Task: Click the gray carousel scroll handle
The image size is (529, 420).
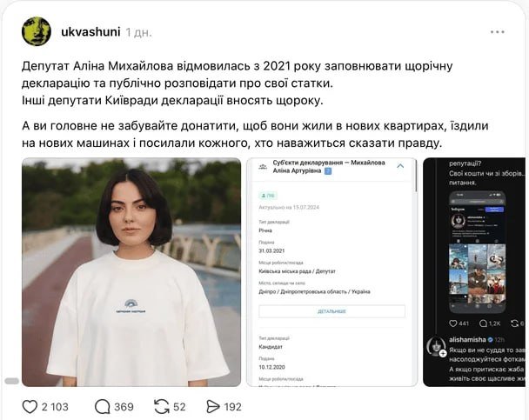Action: [x=12, y=381]
